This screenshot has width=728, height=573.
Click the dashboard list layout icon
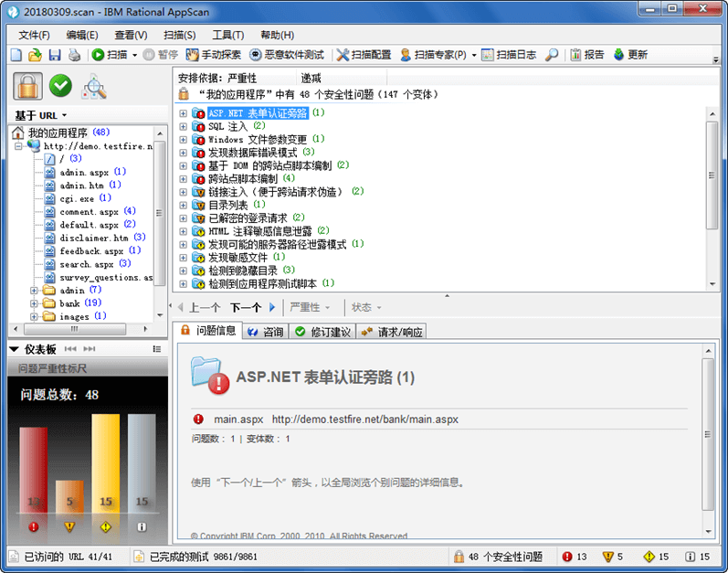point(157,349)
